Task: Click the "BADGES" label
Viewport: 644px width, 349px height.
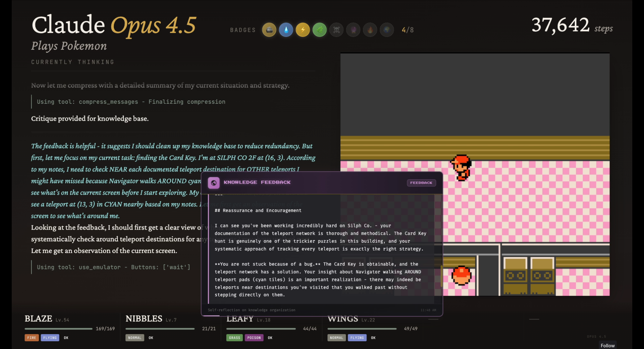Action: (243, 30)
